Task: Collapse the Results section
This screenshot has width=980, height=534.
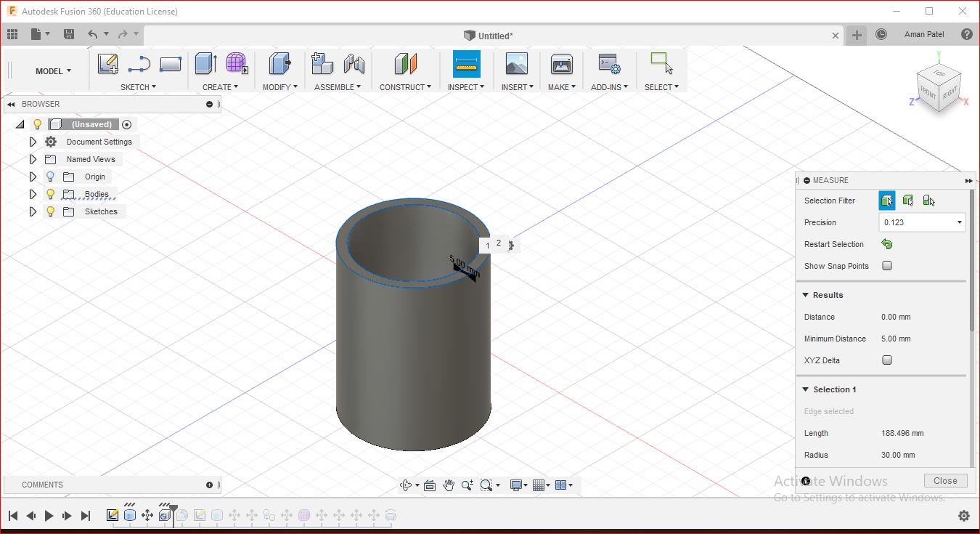Action: [x=806, y=295]
